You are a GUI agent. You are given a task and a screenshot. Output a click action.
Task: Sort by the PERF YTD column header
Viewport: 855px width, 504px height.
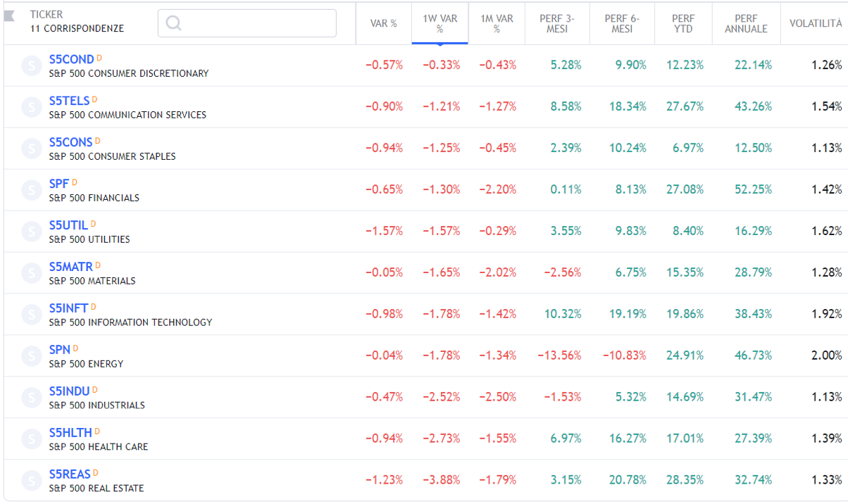(683, 23)
